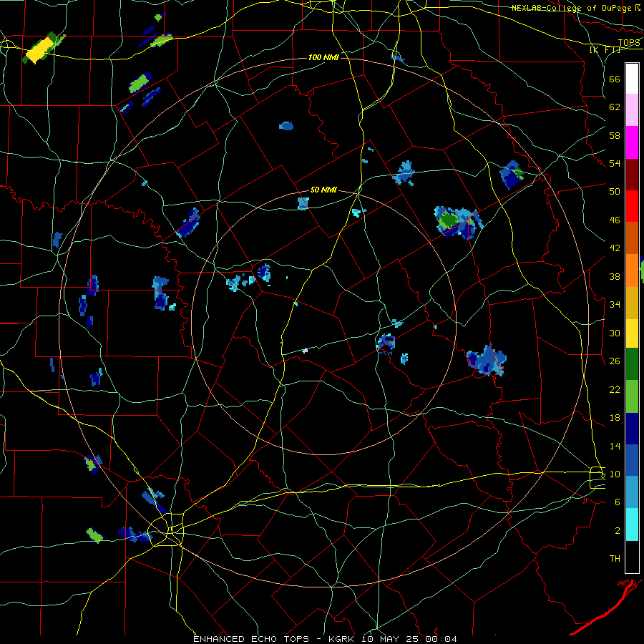Select the cyan legend swatch near 2
Screen dimensions: 644x644
tap(632, 525)
